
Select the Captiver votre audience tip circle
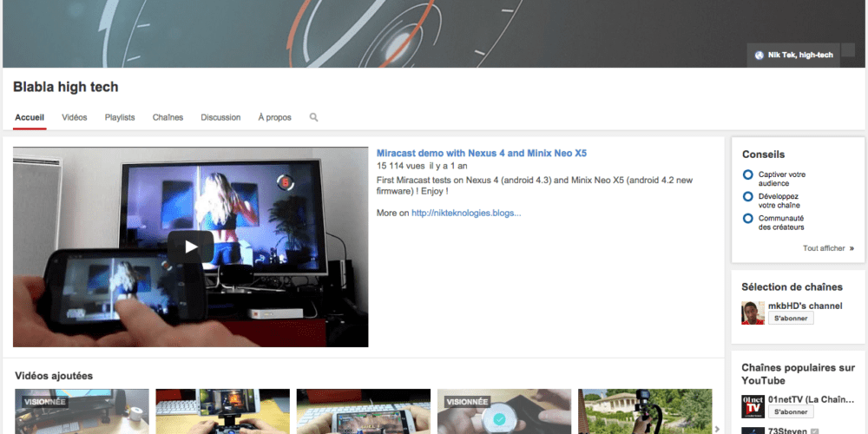[748, 175]
